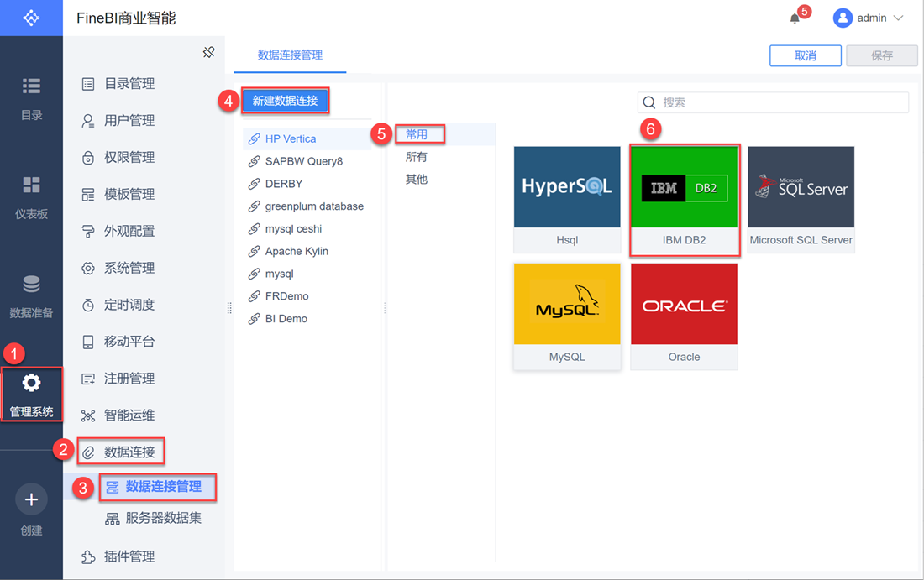Switch to the 数据连接管理 tab

point(290,55)
